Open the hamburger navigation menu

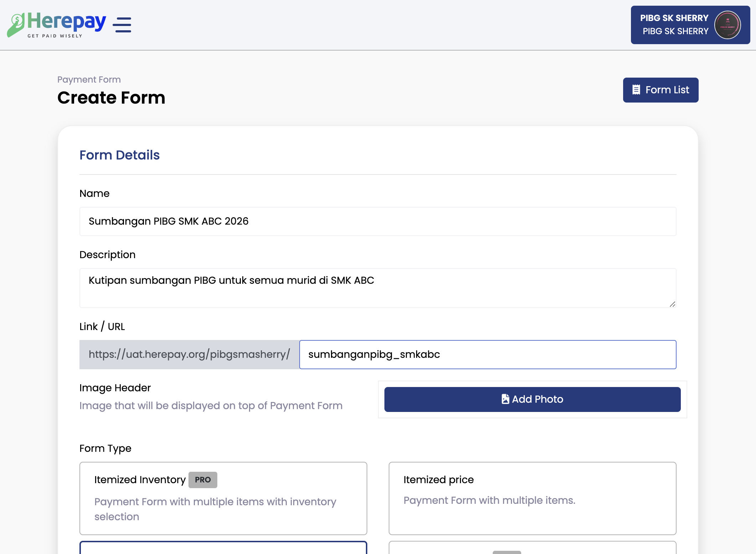(122, 25)
